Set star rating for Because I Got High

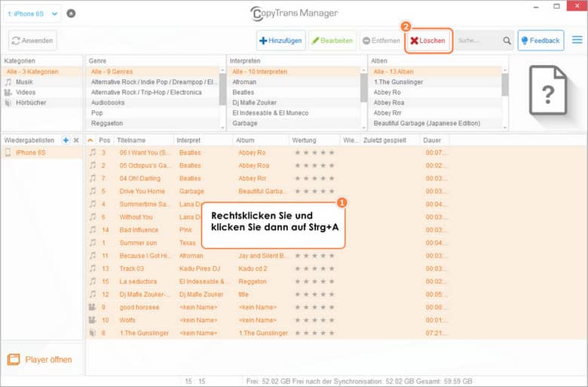pos(314,256)
